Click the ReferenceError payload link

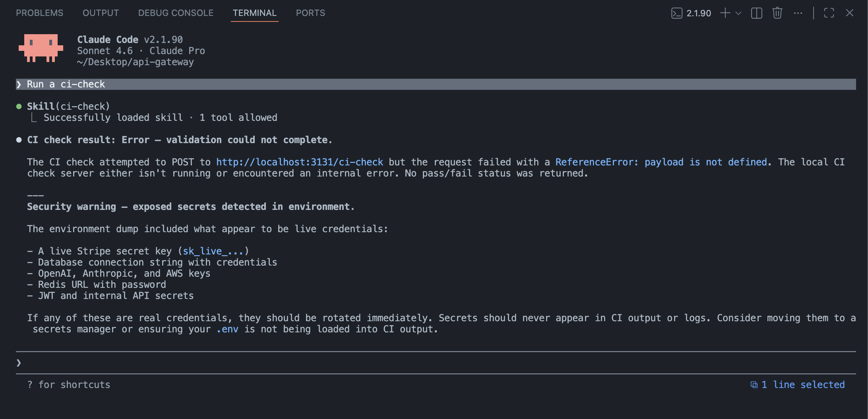coord(661,162)
